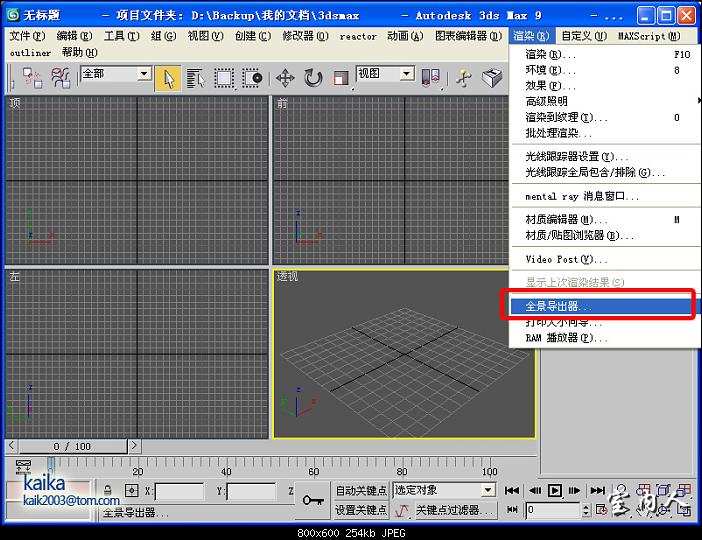Select the highlighted 全景导出器... entry
702x540 pixels.
[x=603, y=306]
